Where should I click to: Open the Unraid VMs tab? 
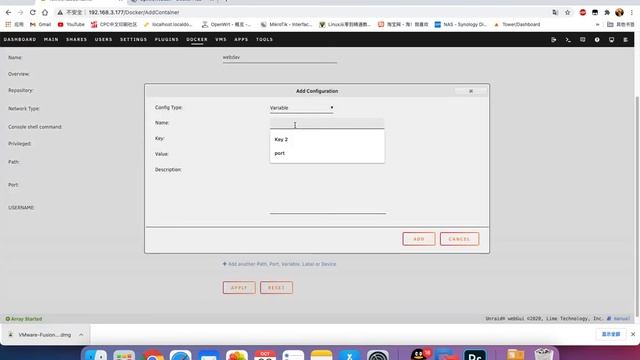point(221,40)
